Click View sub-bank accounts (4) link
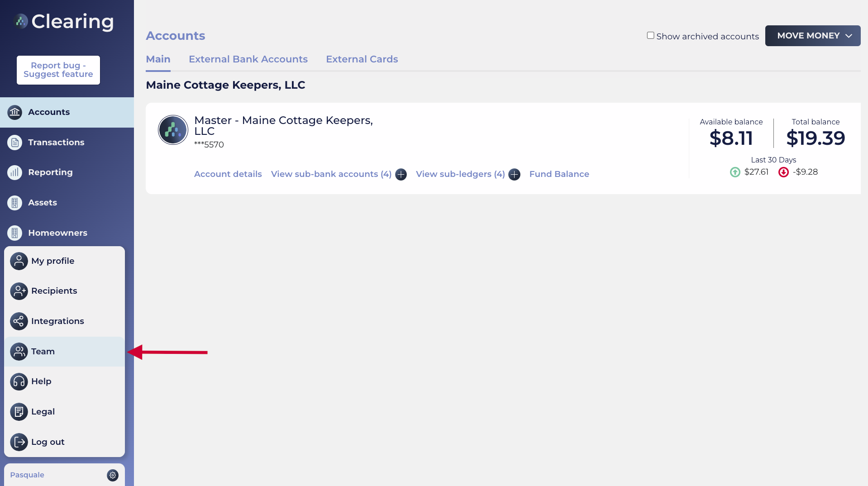 (x=331, y=174)
